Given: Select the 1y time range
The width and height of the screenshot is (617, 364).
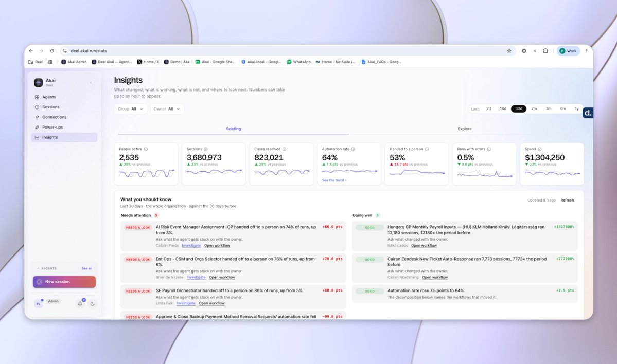Looking at the screenshot, I should [x=576, y=109].
